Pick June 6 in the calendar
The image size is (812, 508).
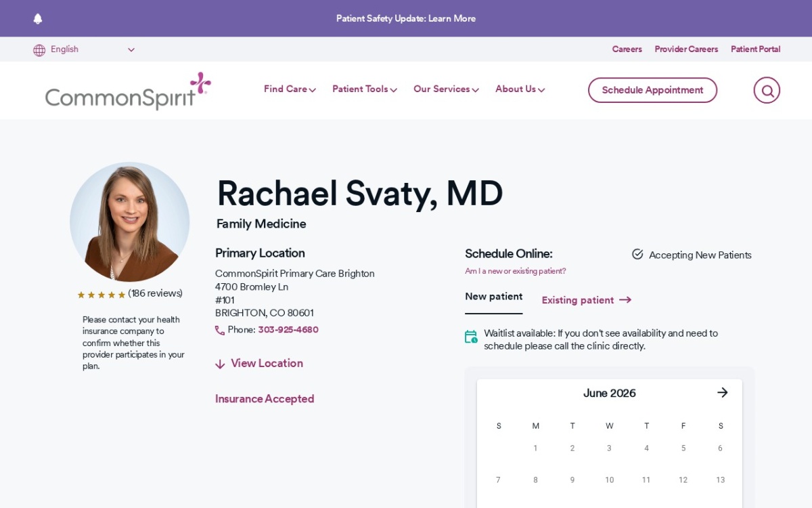coord(720,448)
